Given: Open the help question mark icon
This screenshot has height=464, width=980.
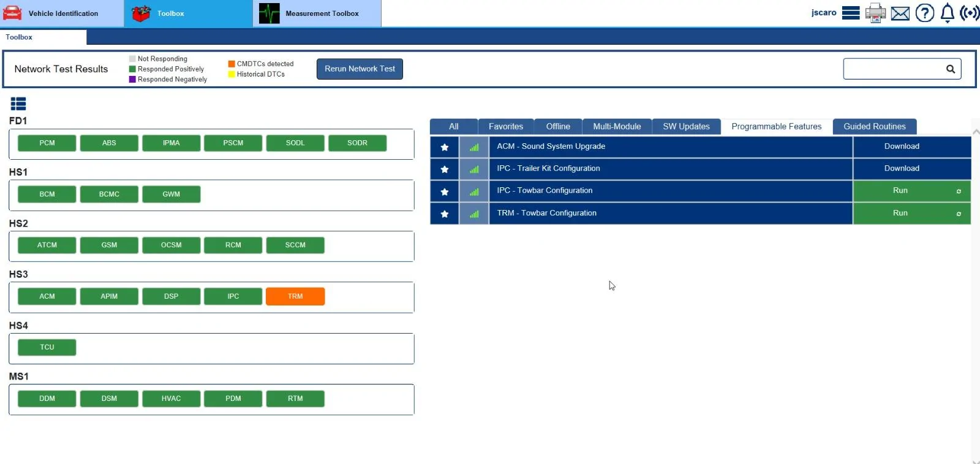Looking at the screenshot, I should click(924, 13).
